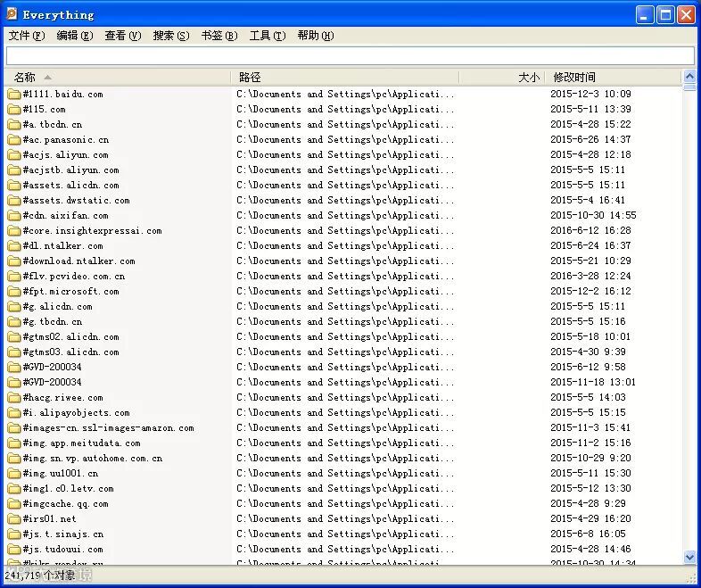Click the date 2015-6-26 14:37
Viewport: 701px width, 588px height.
click(x=590, y=139)
